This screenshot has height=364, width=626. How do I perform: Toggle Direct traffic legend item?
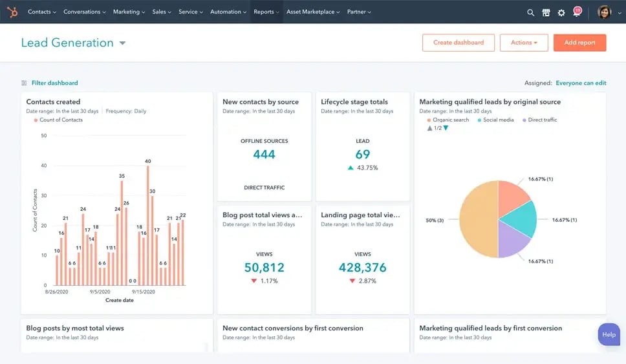(540, 120)
